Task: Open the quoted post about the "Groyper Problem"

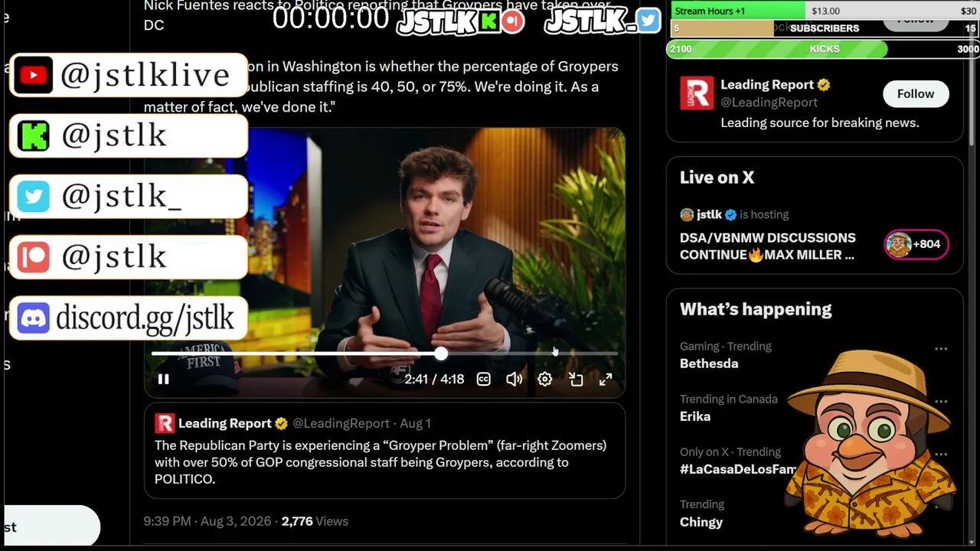Action: click(384, 452)
